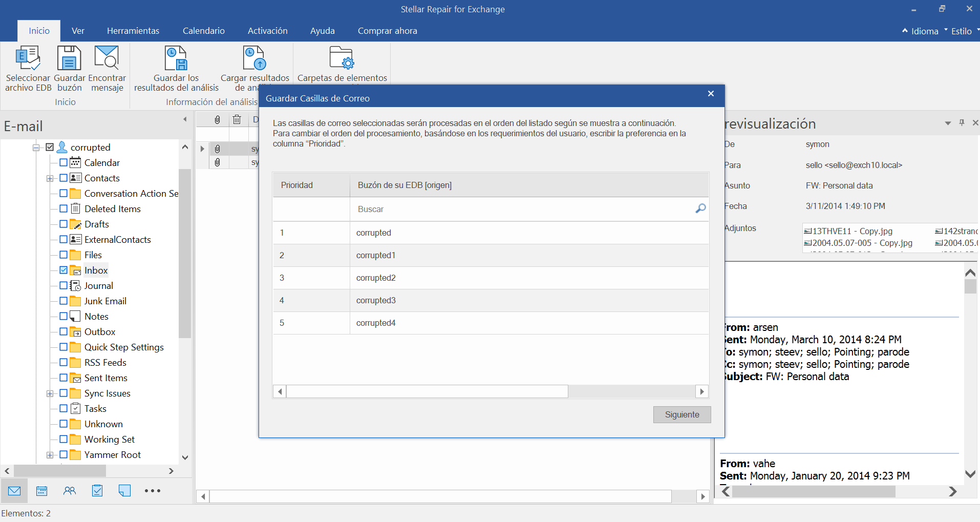Open calendar view from bottom navigation

(41, 490)
